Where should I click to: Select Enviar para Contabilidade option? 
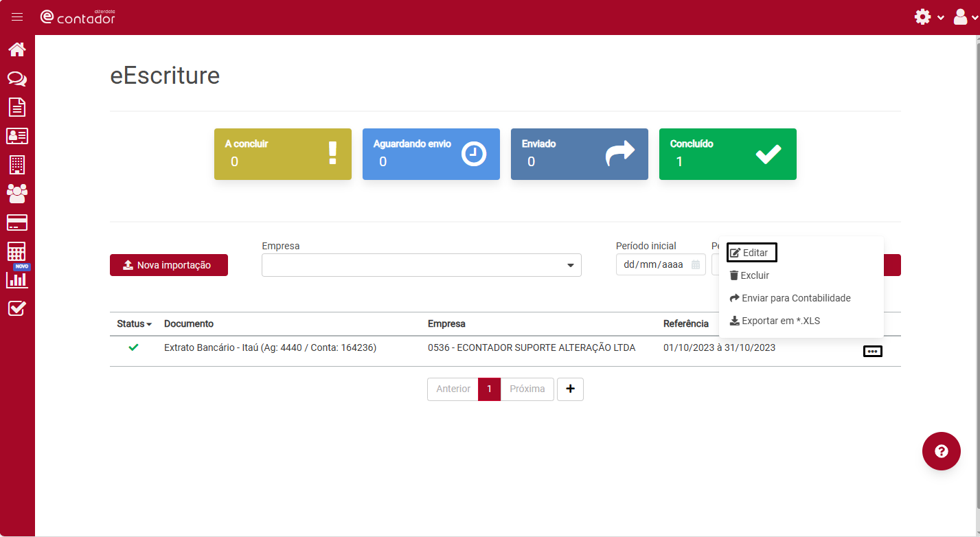pyautogui.click(x=790, y=298)
